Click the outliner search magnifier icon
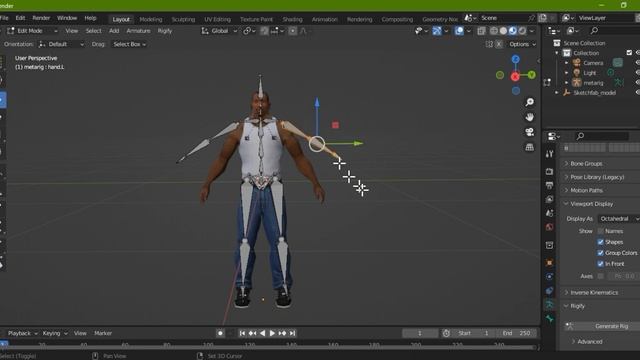The image size is (640, 360). pos(594,31)
